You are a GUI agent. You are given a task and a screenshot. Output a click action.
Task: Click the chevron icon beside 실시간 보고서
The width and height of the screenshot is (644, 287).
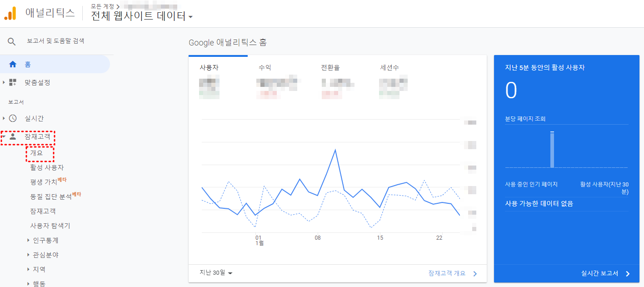pyautogui.click(x=628, y=273)
